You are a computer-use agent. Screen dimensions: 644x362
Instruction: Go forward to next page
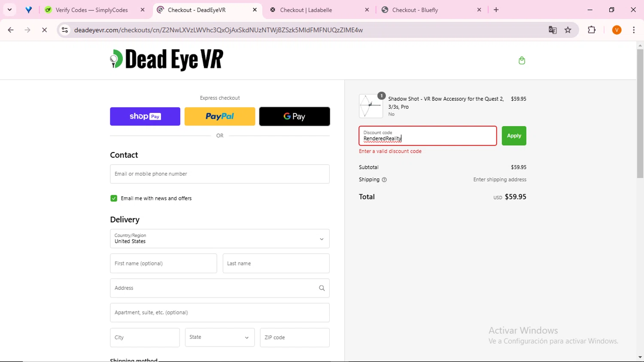click(27, 30)
